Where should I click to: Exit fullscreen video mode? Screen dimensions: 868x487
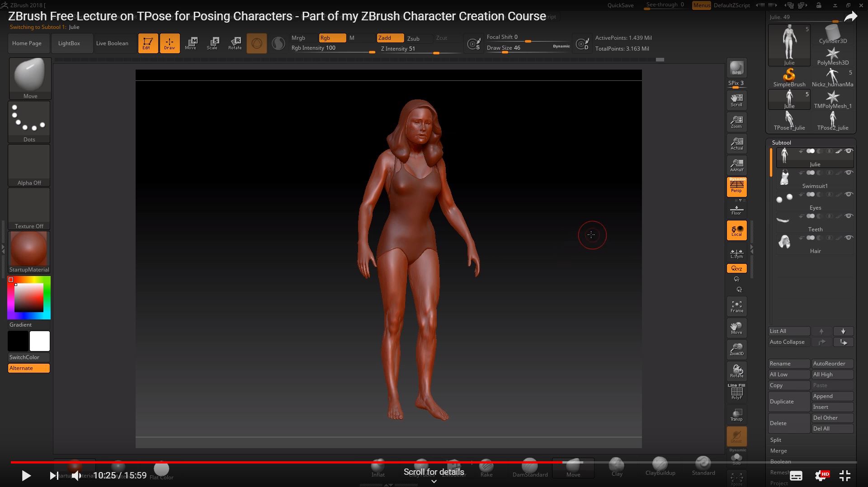click(x=844, y=475)
